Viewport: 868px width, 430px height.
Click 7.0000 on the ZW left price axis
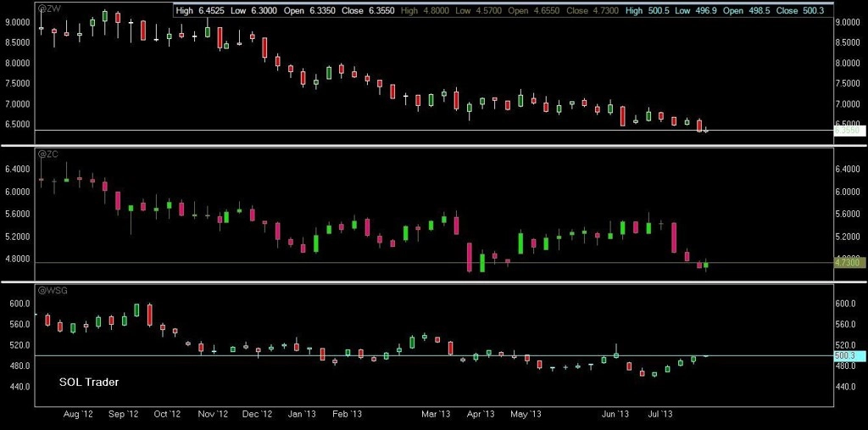click(18, 104)
